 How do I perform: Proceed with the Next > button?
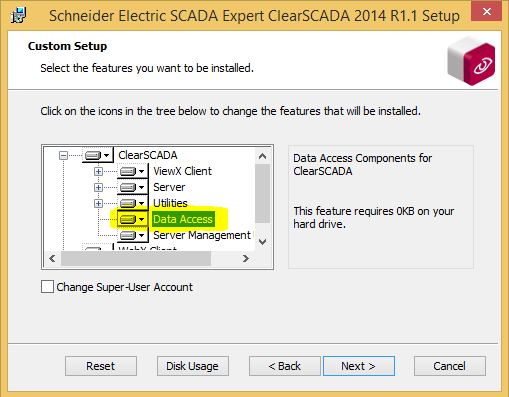click(x=359, y=366)
